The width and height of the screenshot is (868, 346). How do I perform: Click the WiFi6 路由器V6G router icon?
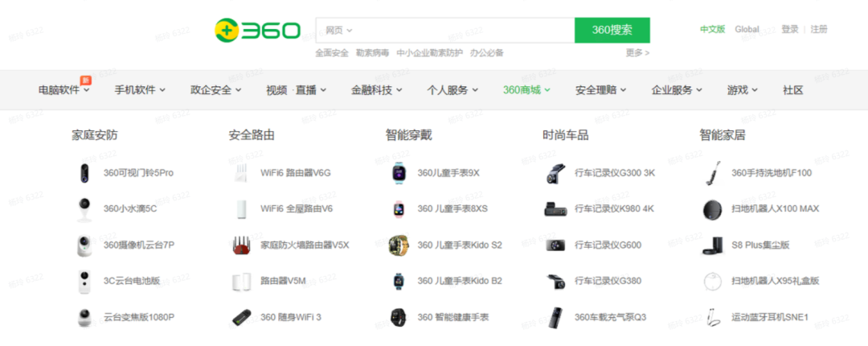241,173
